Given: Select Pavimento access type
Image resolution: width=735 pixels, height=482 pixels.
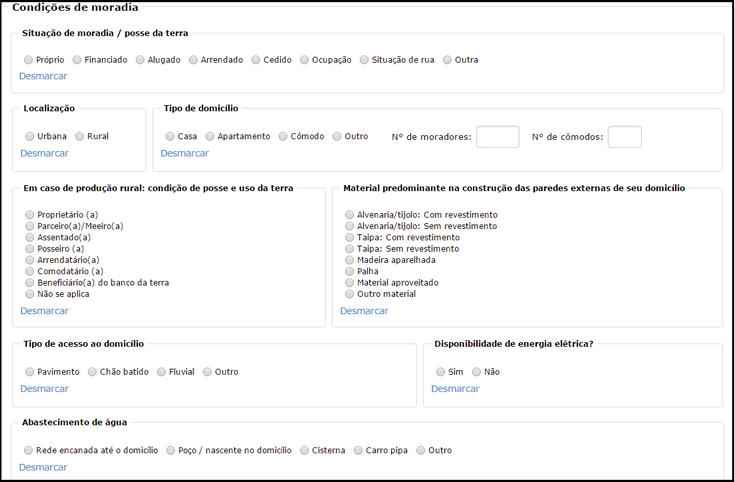Looking at the screenshot, I should (x=30, y=372).
